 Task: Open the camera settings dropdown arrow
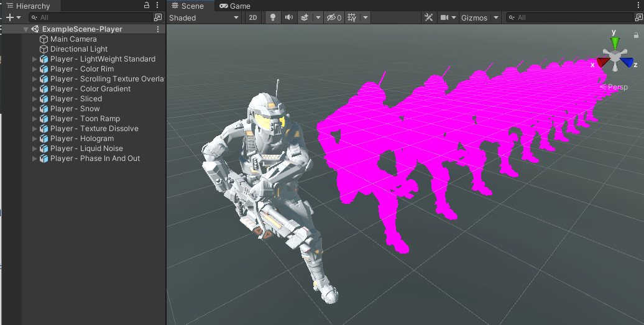pos(454,17)
